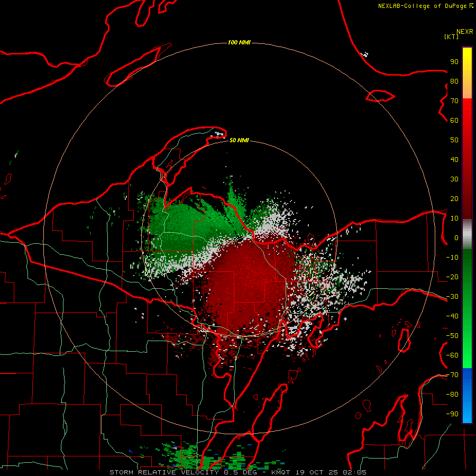Click the -50 value on velocity scale
The image size is (476, 476).
pos(452,336)
